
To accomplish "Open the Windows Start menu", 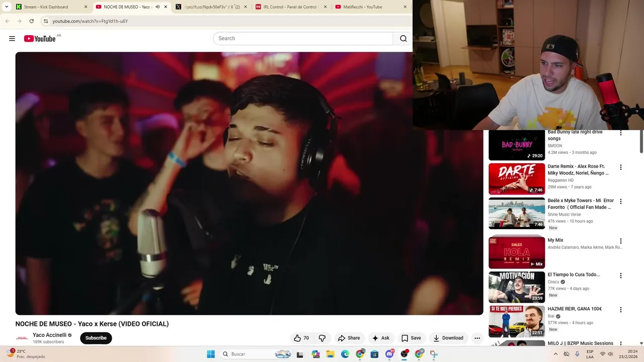I will coord(211,354).
